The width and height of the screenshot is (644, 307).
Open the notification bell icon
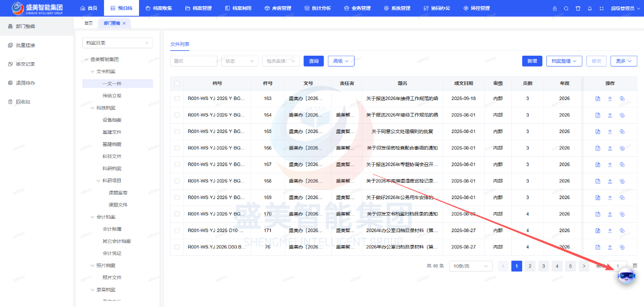(590, 8)
